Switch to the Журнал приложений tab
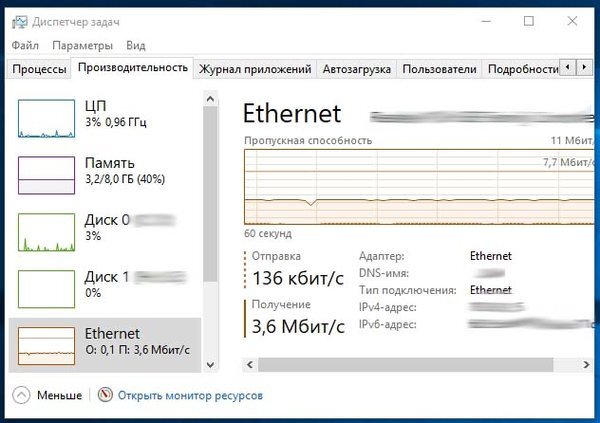Viewport: 600px width, 423px height. point(255,69)
